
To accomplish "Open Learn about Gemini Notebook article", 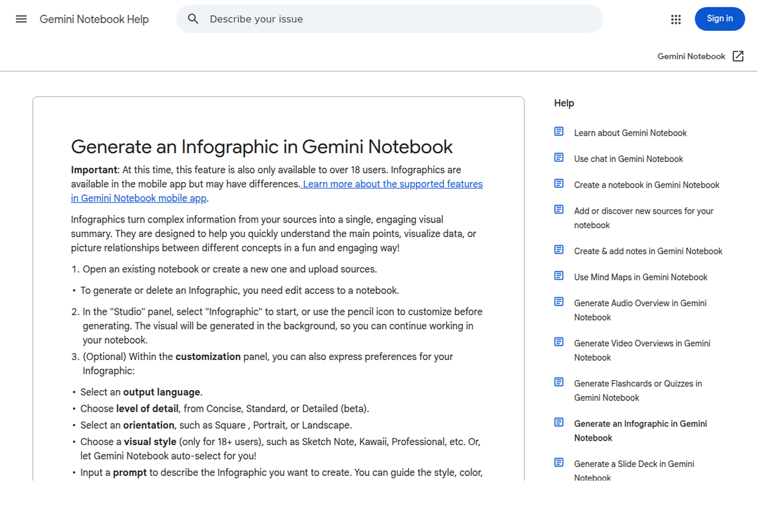I will (x=630, y=133).
